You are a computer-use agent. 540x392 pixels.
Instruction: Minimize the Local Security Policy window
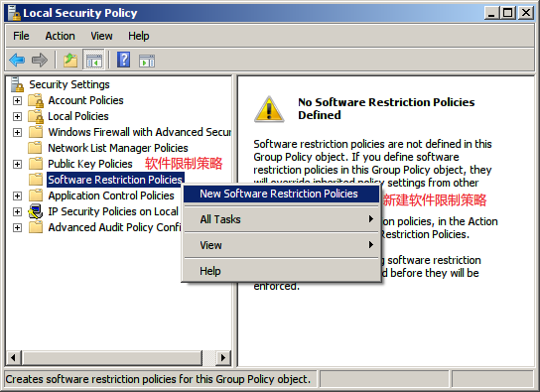click(491, 13)
